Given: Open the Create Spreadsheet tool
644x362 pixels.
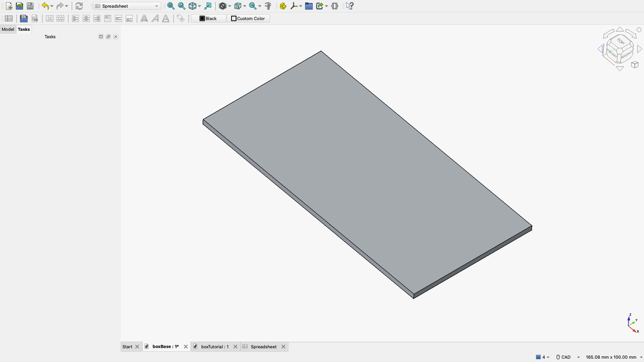Looking at the screenshot, I should (9, 18).
